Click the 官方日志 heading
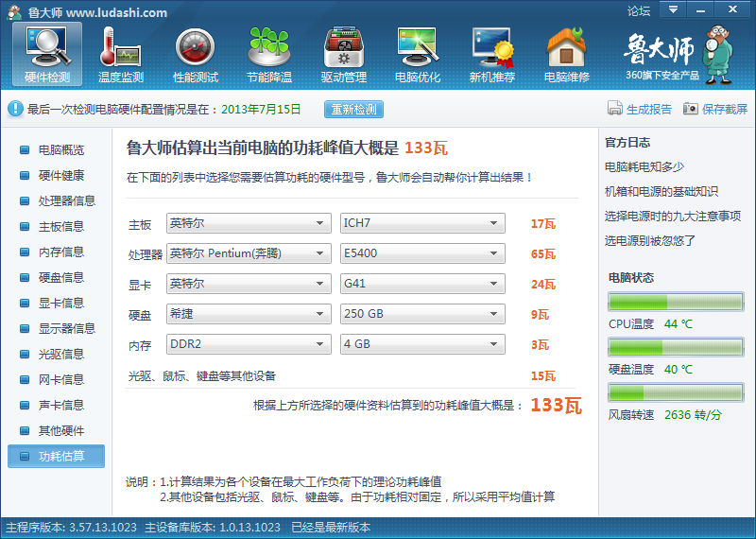The image size is (756, 539). pos(627,143)
